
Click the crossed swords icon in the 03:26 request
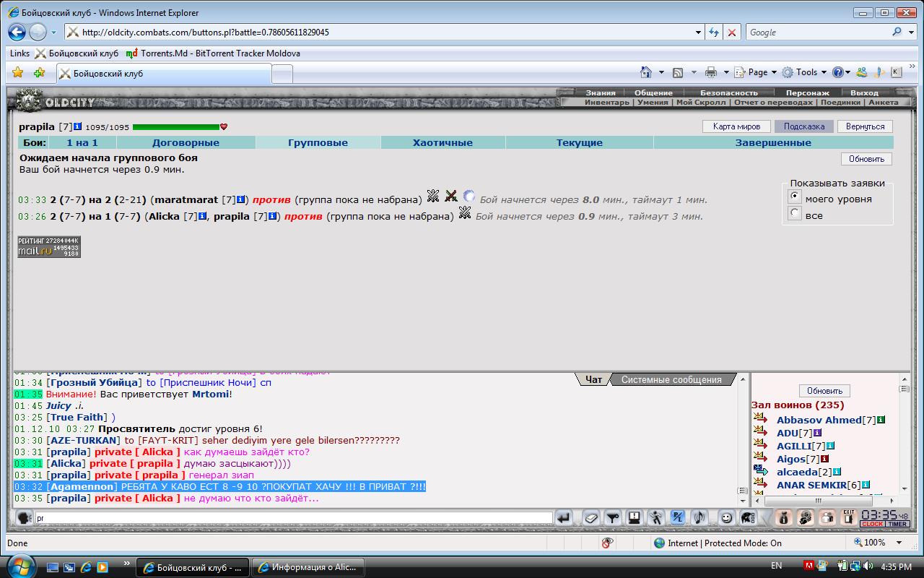click(465, 212)
